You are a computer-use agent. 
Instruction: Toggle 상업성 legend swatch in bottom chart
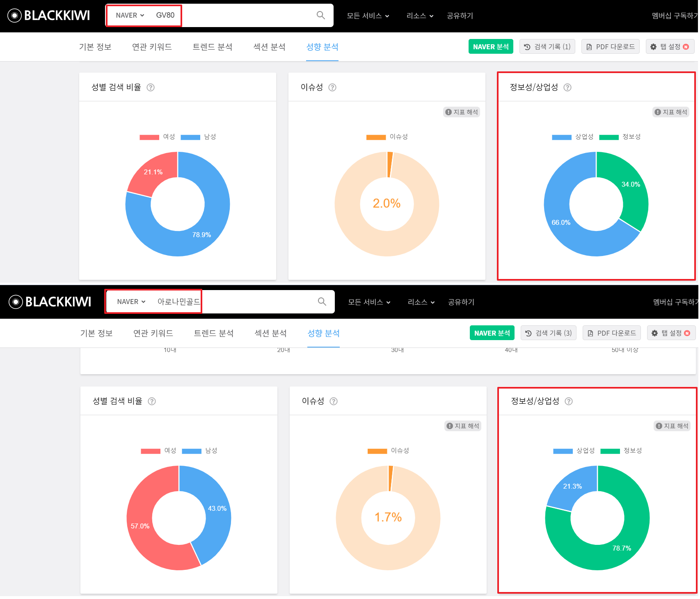click(x=563, y=451)
